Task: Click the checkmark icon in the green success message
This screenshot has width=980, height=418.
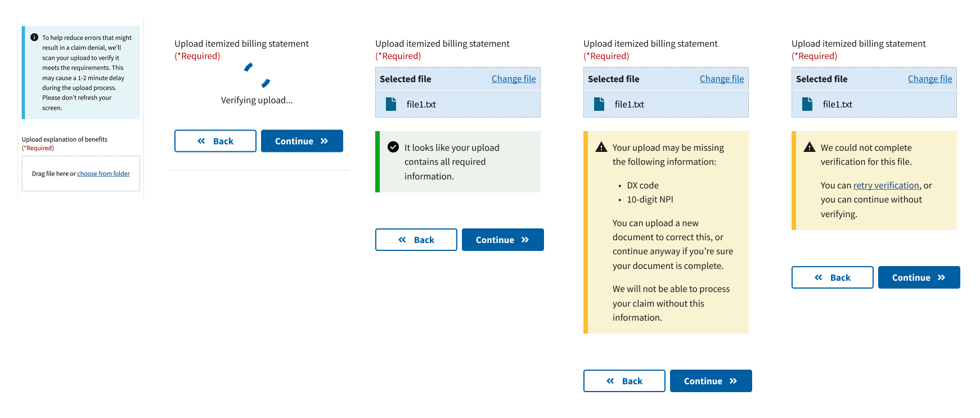Action: click(393, 147)
